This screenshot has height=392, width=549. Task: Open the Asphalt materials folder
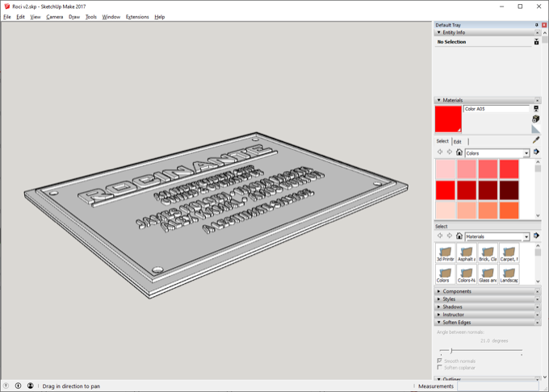pyautogui.click(x=467, y=253)
